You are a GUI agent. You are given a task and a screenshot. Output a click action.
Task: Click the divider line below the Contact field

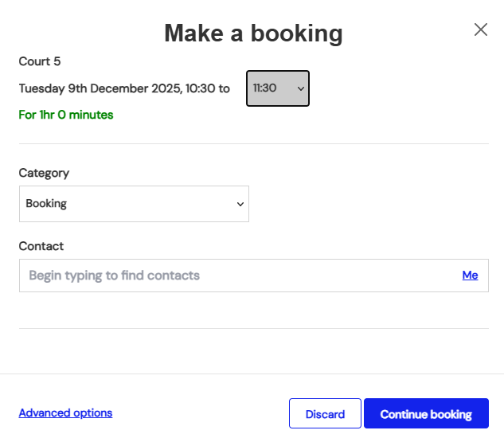point(253,328)
